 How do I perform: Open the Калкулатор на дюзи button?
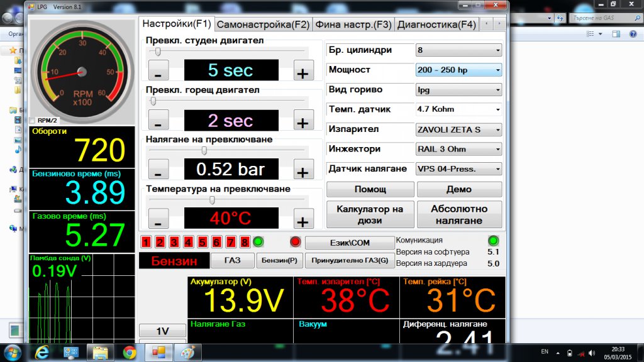click(x=370, y=214)
